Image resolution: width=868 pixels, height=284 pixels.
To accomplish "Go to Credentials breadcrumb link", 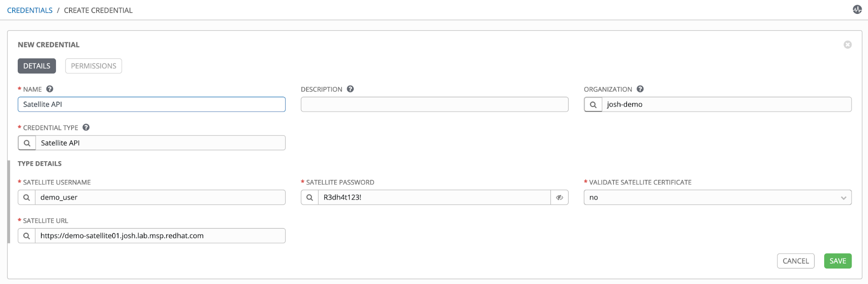I will pyautogui.click(x=30, y=10).
